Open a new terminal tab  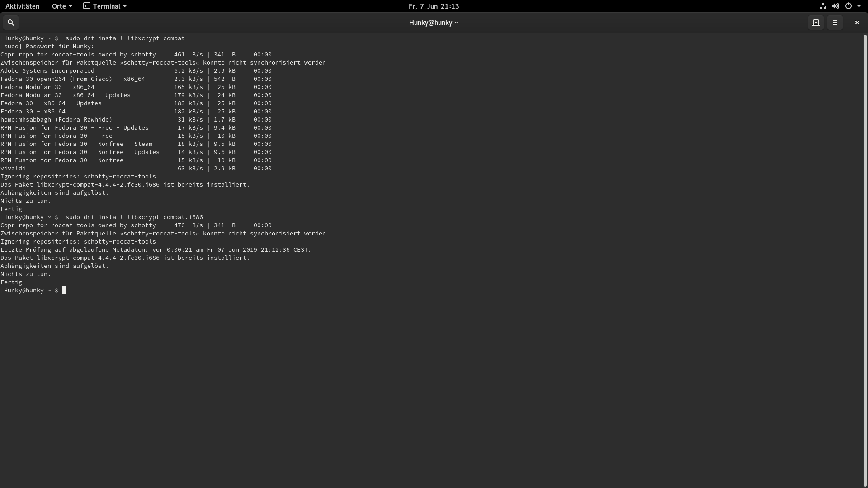click(x=816, y=23)
